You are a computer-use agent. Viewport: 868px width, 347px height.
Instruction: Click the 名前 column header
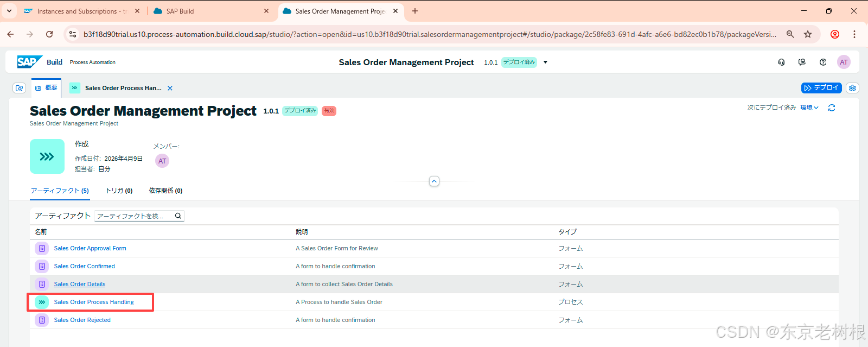(x=41, y=232)
